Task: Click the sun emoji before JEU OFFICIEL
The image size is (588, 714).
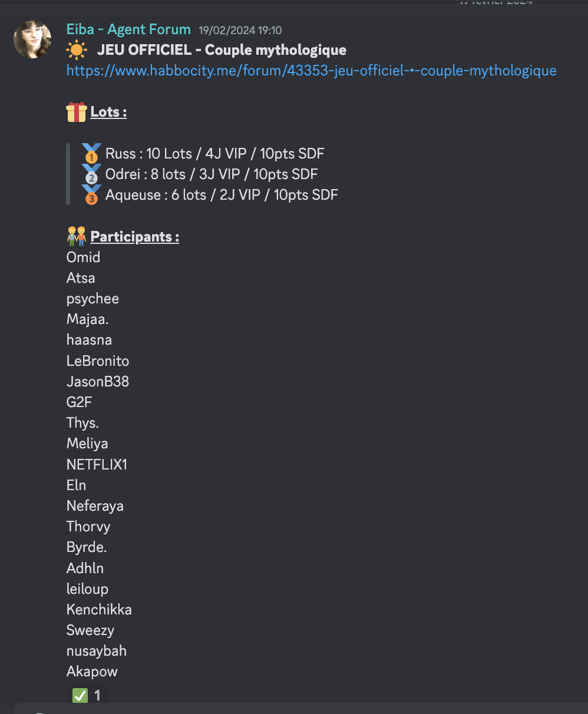Action: tap(77, 50)
